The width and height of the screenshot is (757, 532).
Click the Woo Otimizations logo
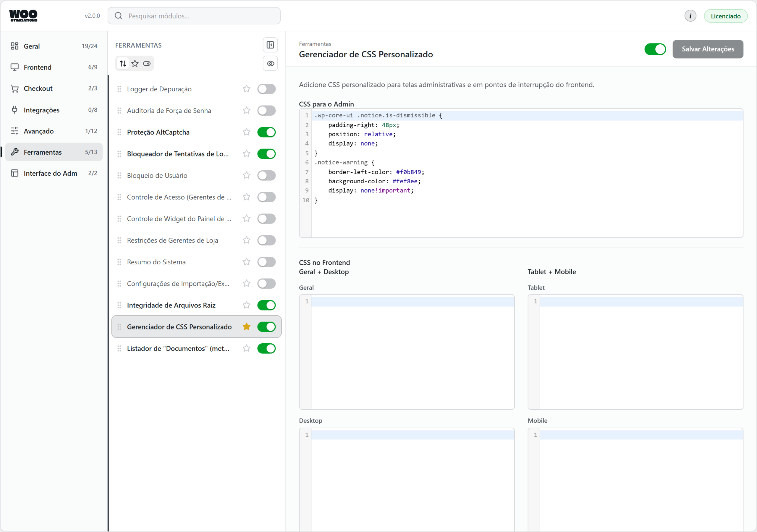point(23,16)
